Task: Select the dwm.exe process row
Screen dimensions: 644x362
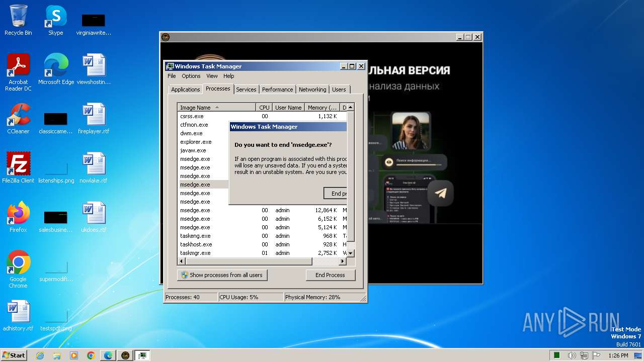Action: (204, 133)
